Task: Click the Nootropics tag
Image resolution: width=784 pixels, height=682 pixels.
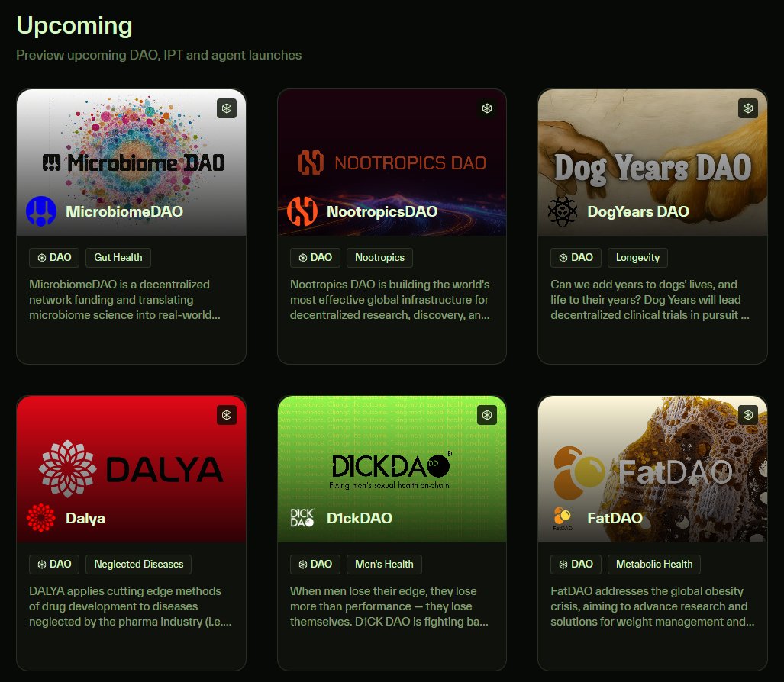Action: [x=379, y=257]
